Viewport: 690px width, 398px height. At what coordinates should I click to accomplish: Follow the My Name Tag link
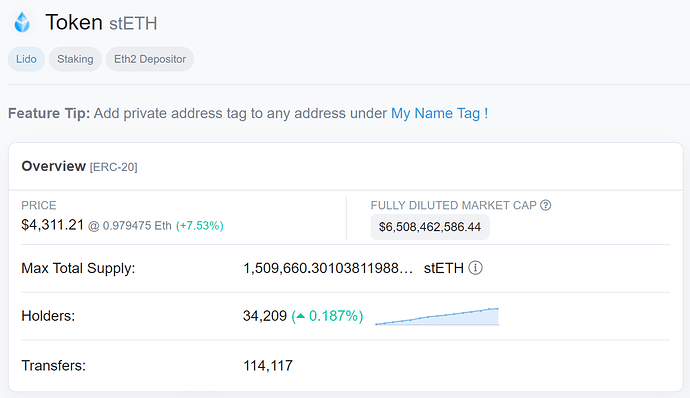coord(440,113)
